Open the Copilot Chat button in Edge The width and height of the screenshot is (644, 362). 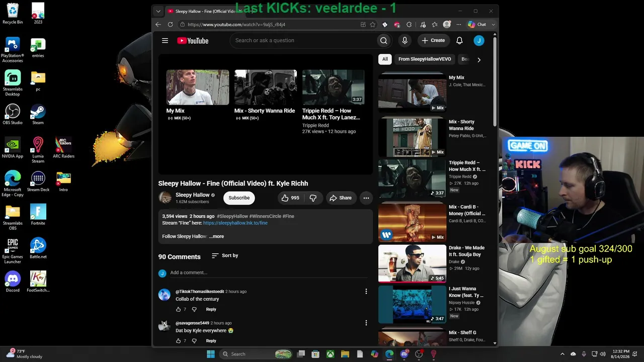click(x=477, y=25)
